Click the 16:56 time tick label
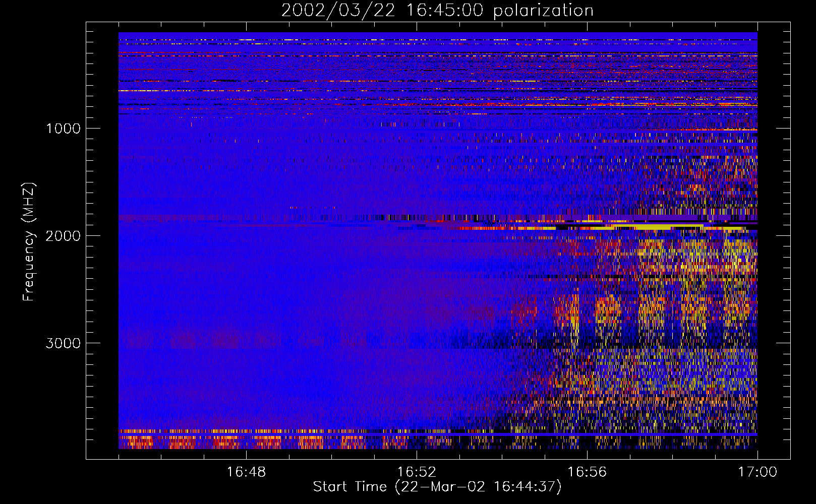The image size is (816, 504). [587, 472]
